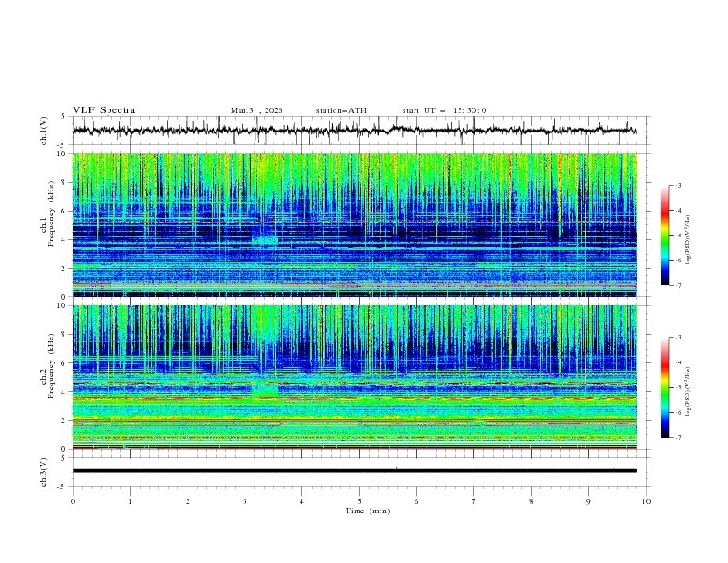Image resolution: width=728 pixels, height=563 pixels.
Task: Click the '-7' tick of ch.2 colorbar
Action: 677,437
